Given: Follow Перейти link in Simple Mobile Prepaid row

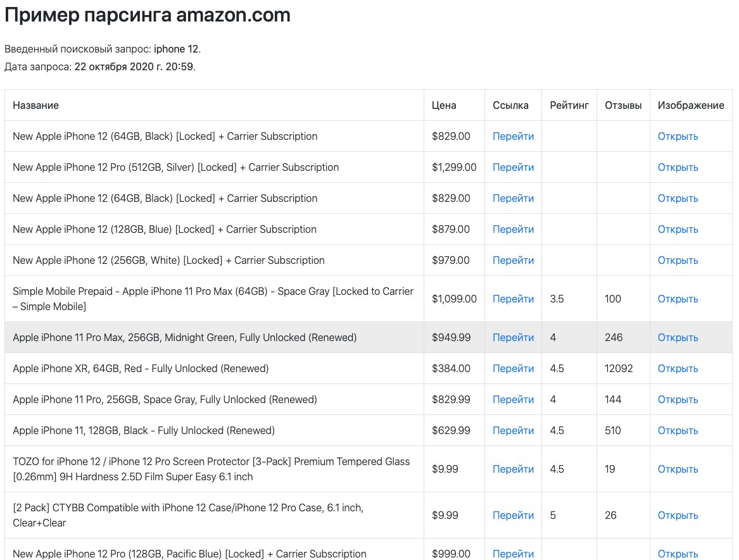Looking at the screenshot, I should coord(513,299).
